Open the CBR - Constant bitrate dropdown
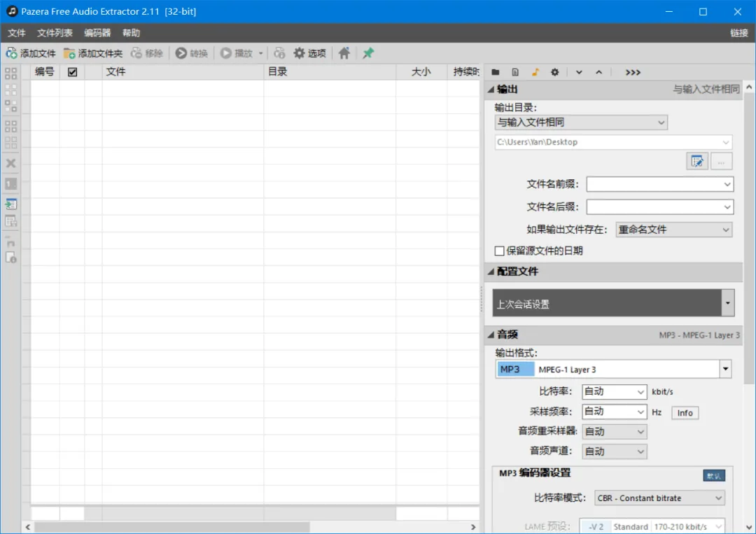Screen dimensions: 756x534 660,498
